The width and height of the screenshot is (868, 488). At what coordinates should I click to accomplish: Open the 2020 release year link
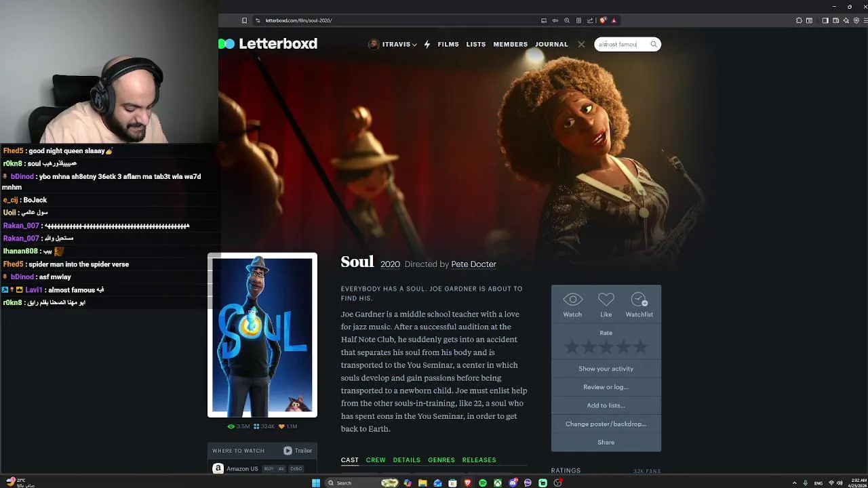click(390, 264)
